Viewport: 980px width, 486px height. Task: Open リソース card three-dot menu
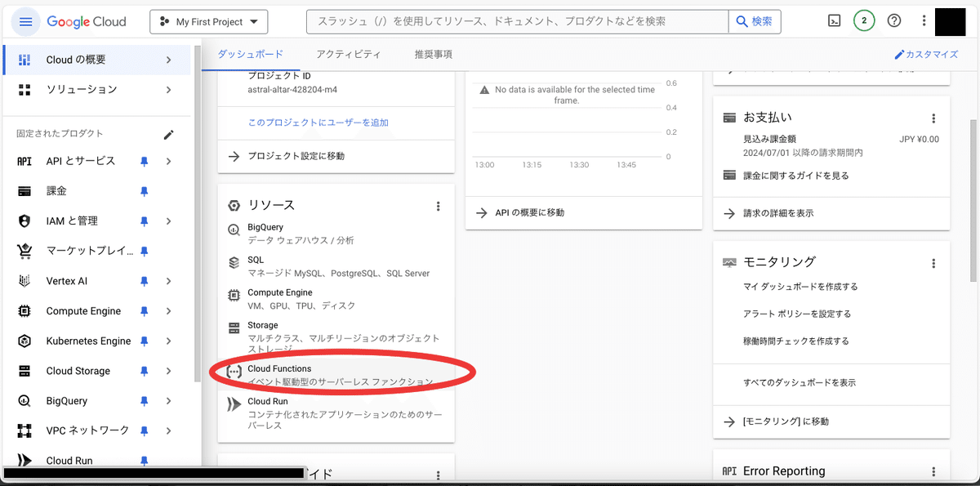(439, 206)
